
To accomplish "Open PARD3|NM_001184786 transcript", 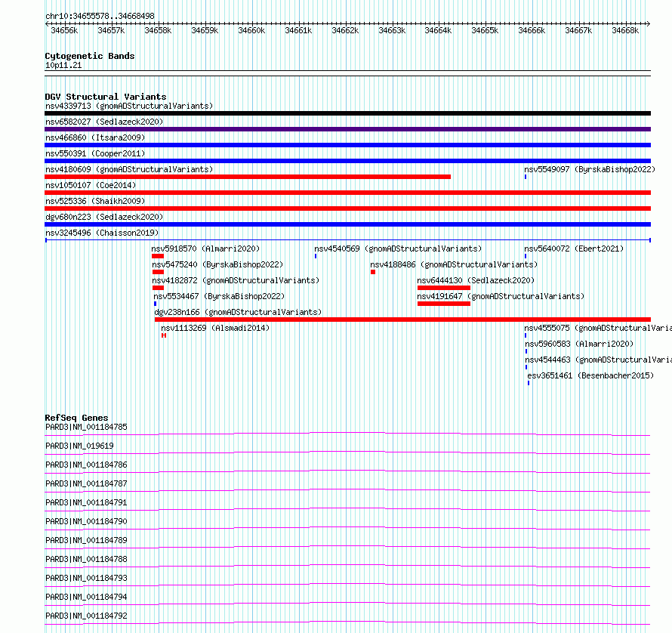I will [86, 465].
